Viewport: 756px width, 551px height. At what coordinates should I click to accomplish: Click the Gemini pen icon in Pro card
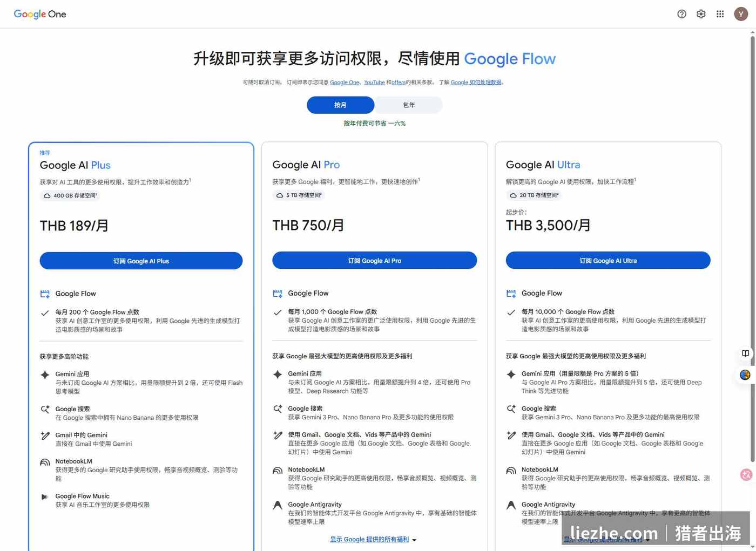click(278, 435)
